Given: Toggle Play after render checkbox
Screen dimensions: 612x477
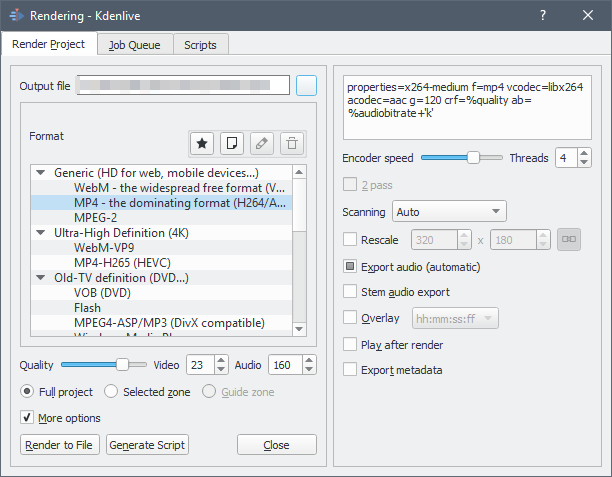Looking at the screenshot, I should (x=350, y=344).
